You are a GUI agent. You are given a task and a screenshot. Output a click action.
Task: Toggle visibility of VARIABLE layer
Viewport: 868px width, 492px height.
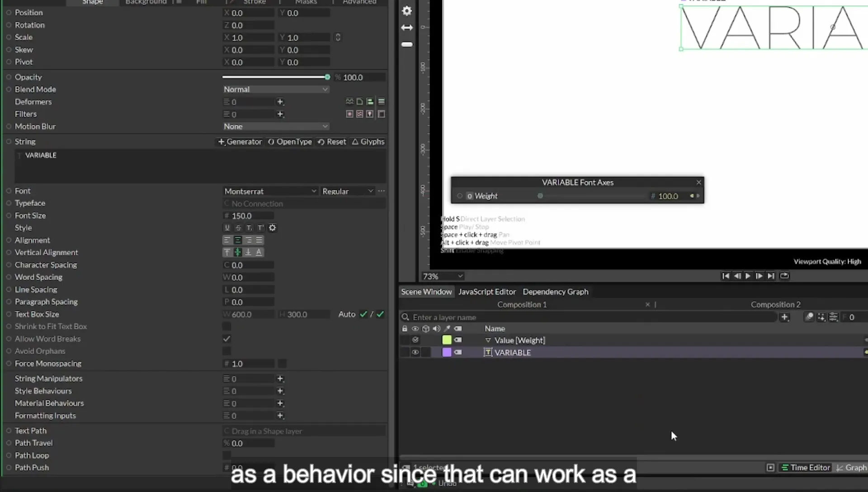point(415,352)
